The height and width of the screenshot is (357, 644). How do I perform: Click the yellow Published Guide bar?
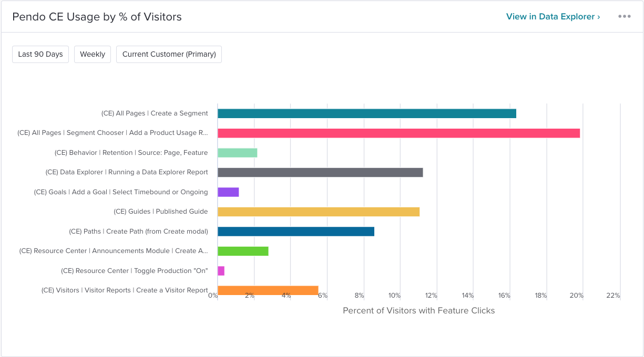pos(319,212)
